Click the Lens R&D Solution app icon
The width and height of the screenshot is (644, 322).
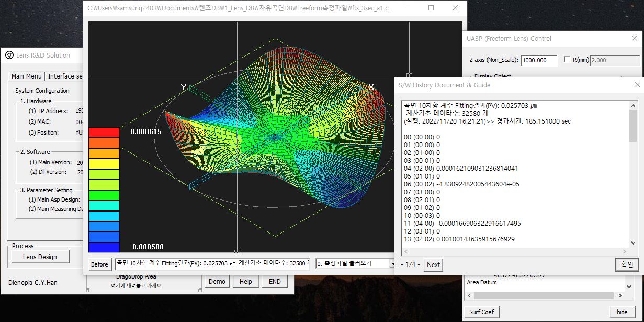[x=9, y=55]
